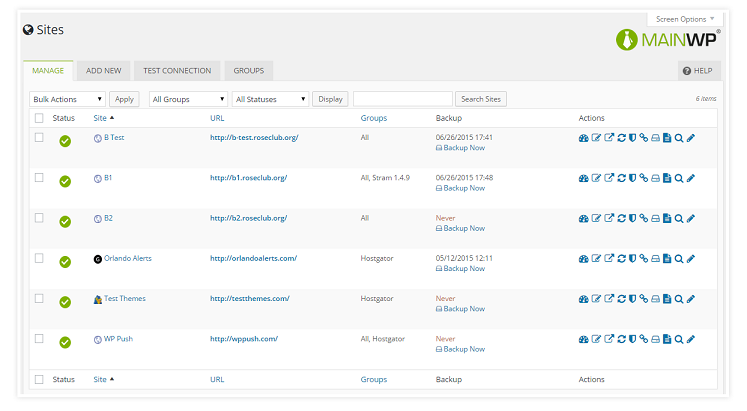This screenshot has width=747, height=411.
Task: Click the edit icon for WP Push
Action: (596, 339)
